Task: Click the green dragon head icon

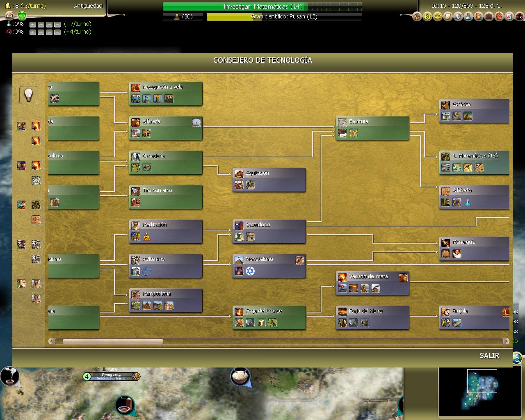Action: (22, 16)
